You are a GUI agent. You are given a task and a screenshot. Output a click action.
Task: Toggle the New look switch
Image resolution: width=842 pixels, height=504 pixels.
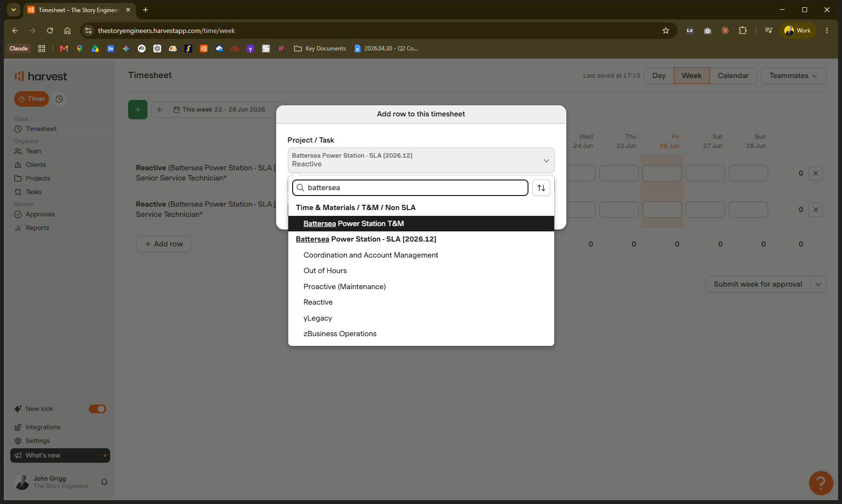point(98,409)
